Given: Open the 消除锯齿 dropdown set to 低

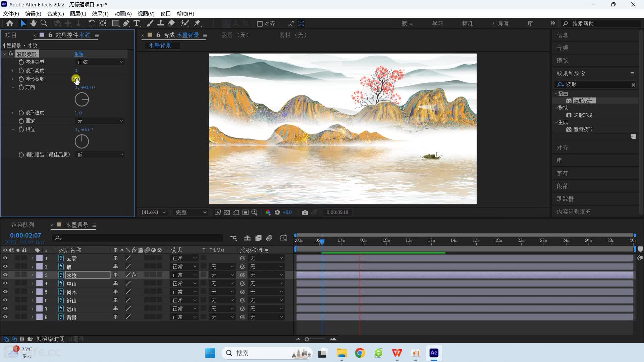Looking at the screenshot, I should pos(100,155).
